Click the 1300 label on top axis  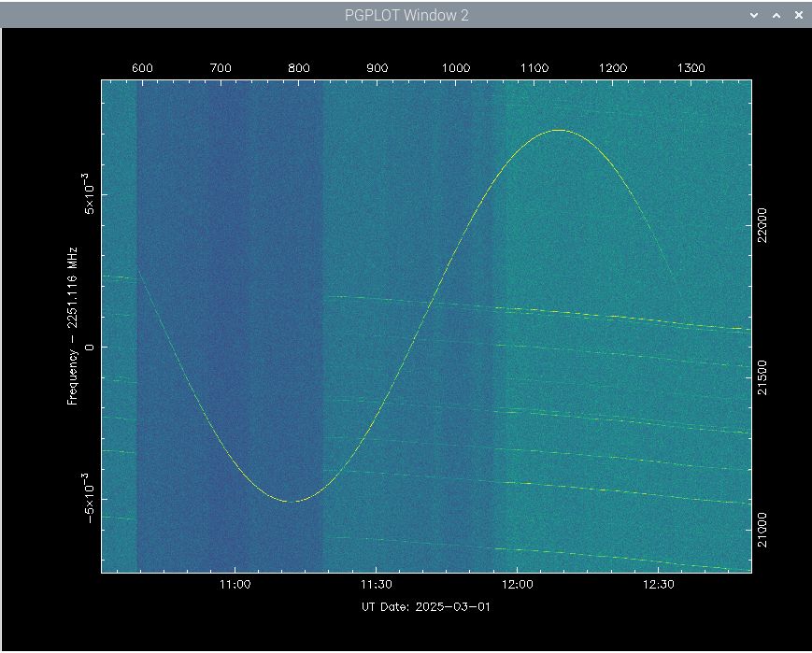(x=691, y=68)
